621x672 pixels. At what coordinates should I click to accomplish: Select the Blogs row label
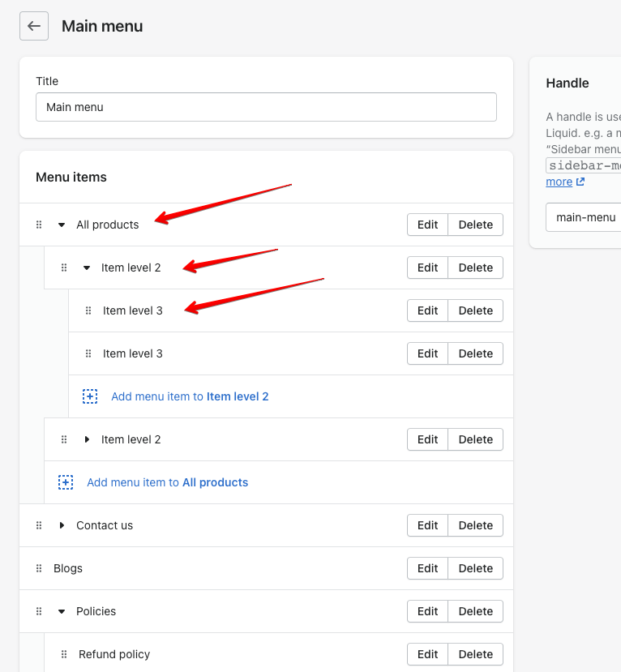pyautogui.click(x=68, y=568)
